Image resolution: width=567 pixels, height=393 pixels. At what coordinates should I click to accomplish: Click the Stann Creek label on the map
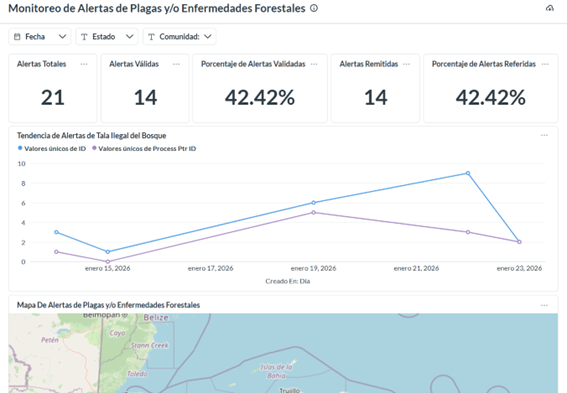(150, 345)
